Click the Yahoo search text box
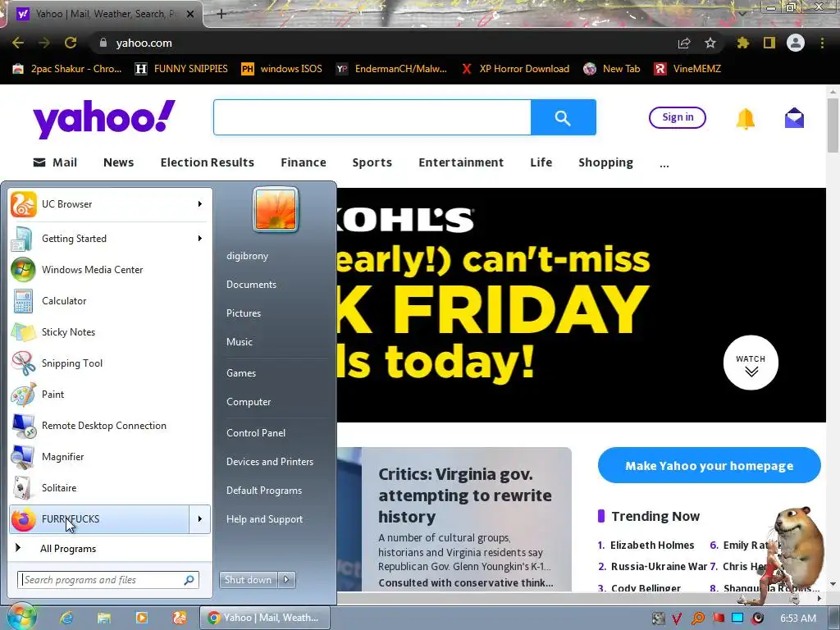The image size is (840, 630). point(372,117)
